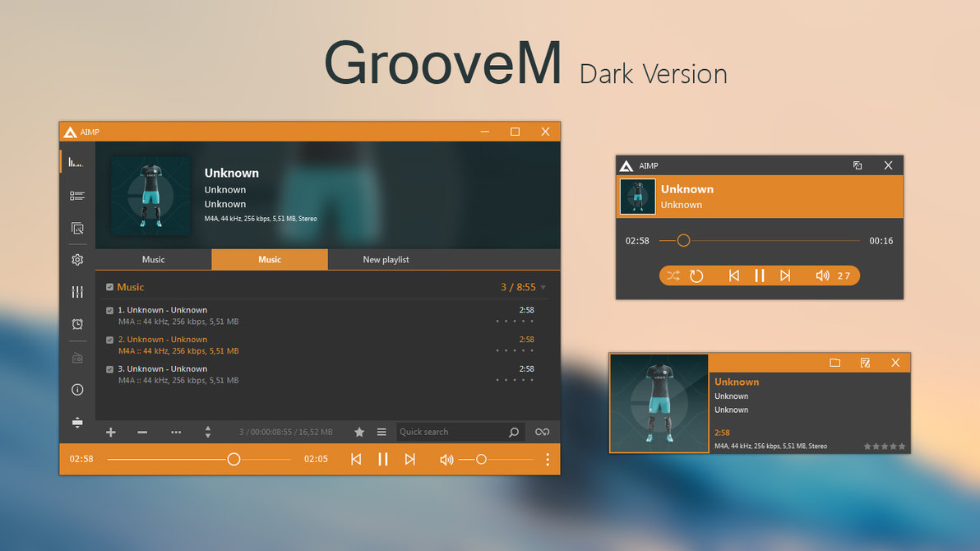Toggle repeat in mini player
Screen dimensions: 980x551
point(696,275)
